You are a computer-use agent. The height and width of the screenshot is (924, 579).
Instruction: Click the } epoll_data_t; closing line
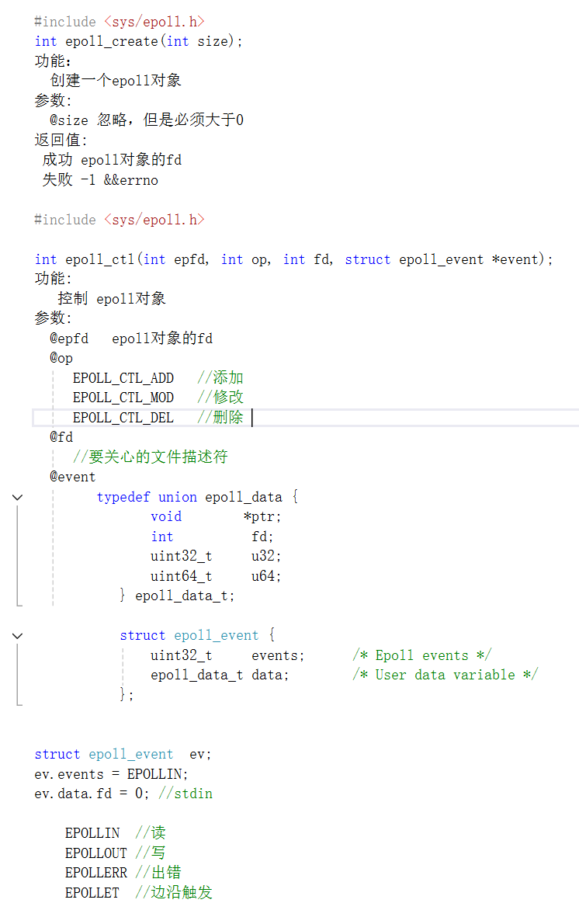pyautogui.click(x=177, y=596)
